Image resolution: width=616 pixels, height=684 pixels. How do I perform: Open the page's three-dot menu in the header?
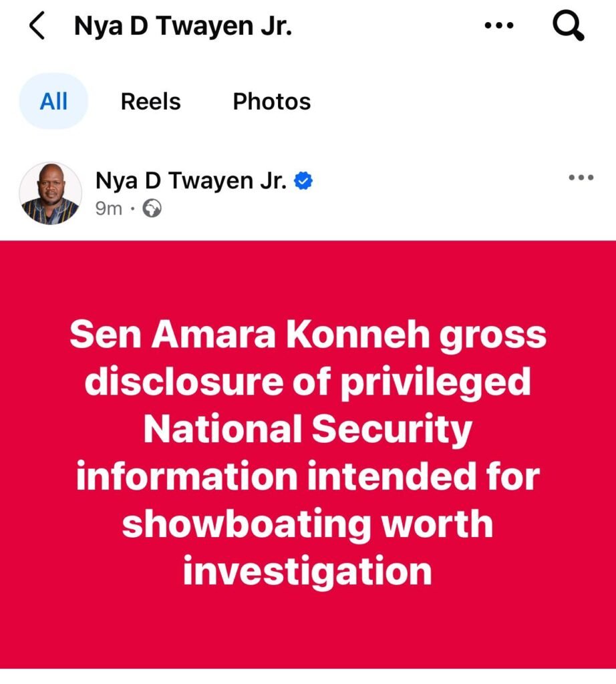[x=498, y=26]
